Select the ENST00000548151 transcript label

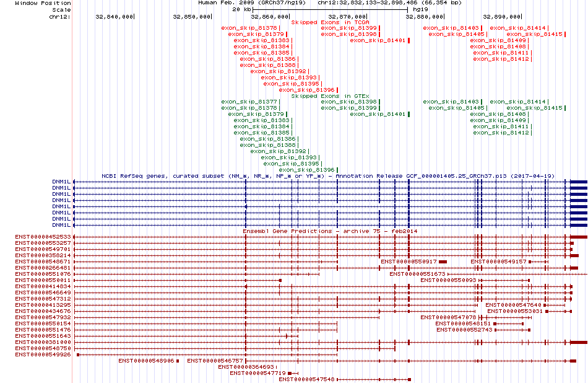tap(463, 324)
